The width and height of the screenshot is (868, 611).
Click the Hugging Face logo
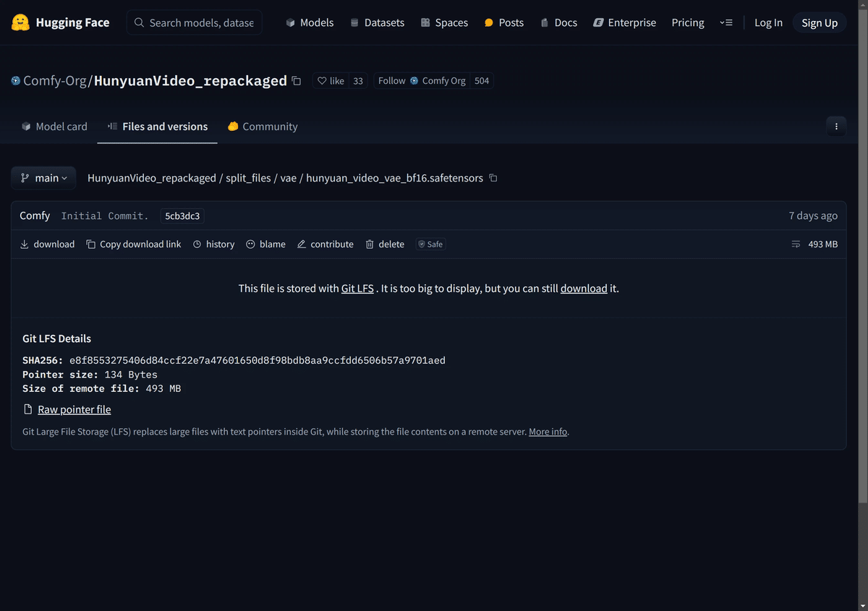pos(60,22)
